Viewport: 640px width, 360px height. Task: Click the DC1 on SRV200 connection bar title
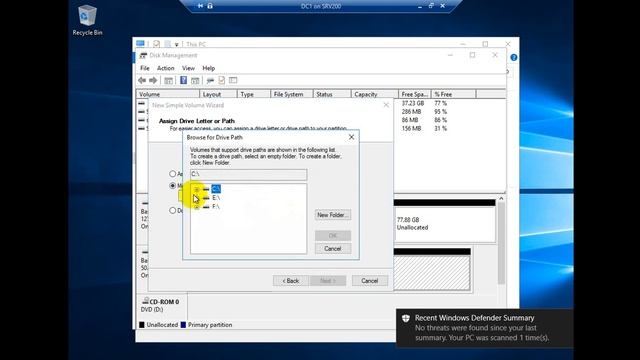[x=321, y=6]
